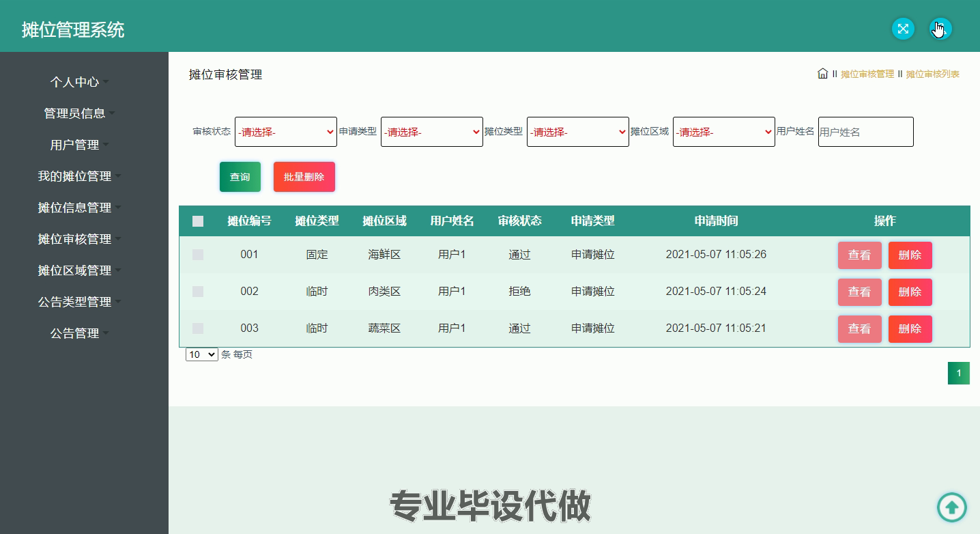Click the 审核状态 column header
The height and width of the screenshot is (534, 980).
pos(519,221)
